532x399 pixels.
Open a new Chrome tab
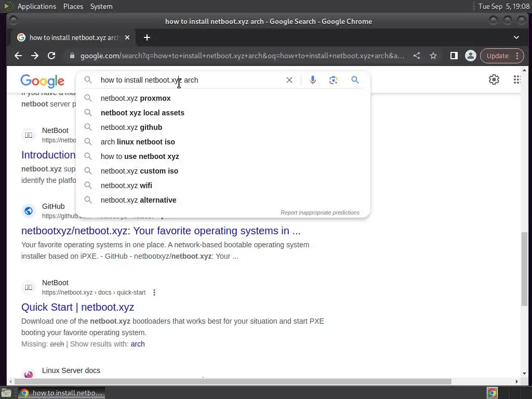click(147, 37)
